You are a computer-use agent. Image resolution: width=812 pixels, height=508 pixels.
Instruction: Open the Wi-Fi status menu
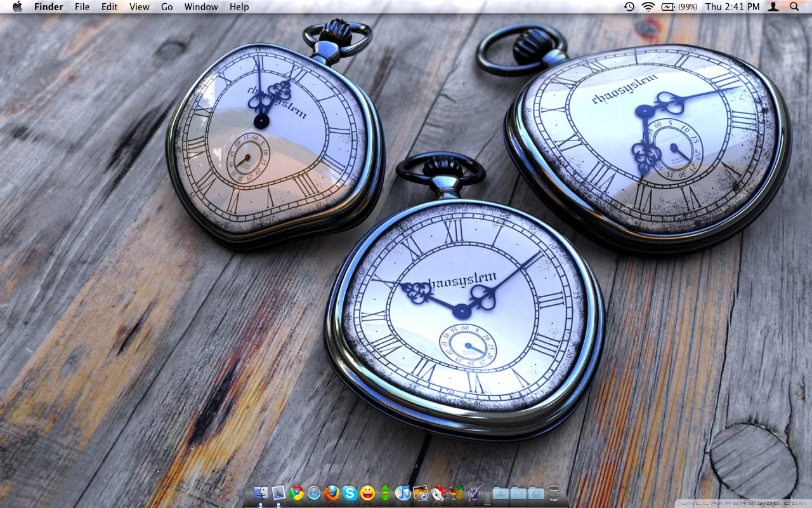click(x=648, y=6)
